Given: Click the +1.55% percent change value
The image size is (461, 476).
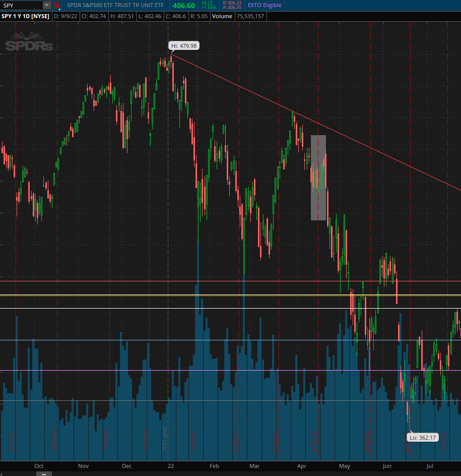Looking at the screenshot, I should [209, 7].
